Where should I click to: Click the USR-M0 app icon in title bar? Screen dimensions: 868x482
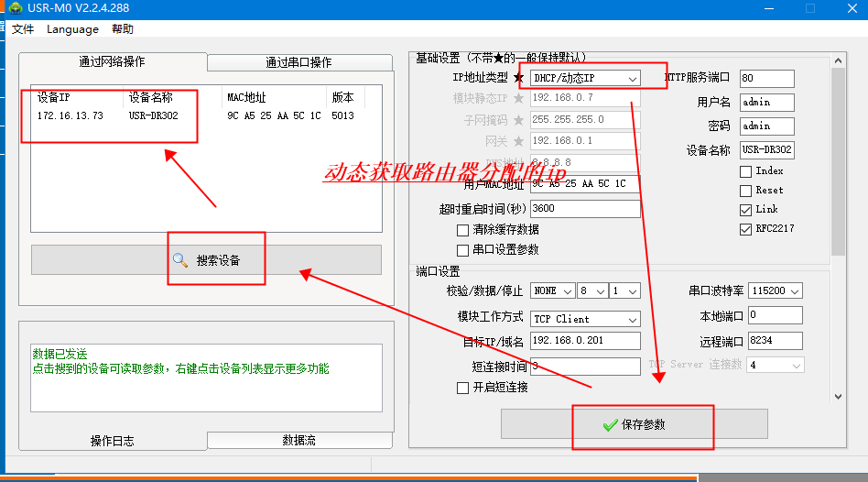(15, 8)
